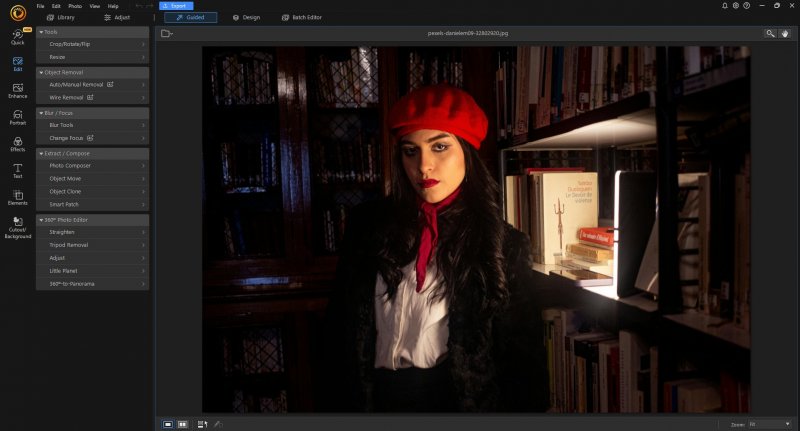Screen dimensions: 800x431
Task: Expand the Resize tool
Action: click(92, 57)
